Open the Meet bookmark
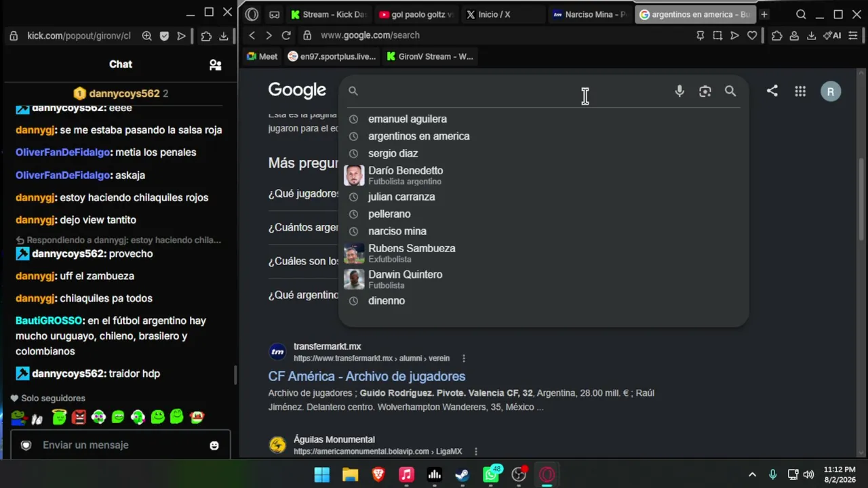 click(262, 56)
